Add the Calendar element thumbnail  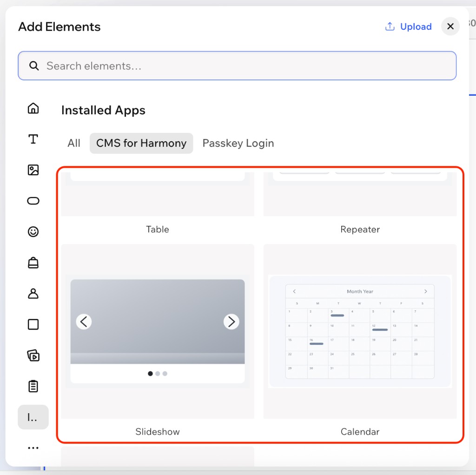(x=360, y=331)
